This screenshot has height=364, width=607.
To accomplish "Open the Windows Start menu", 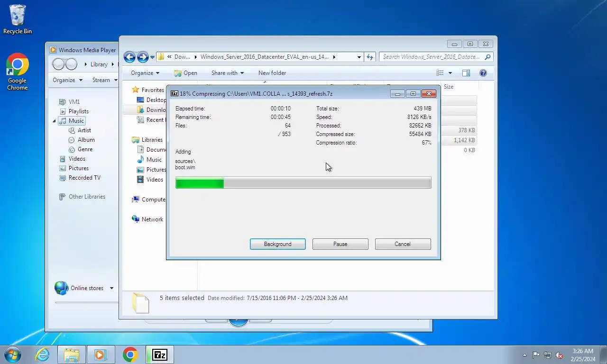I will (12, 354).
